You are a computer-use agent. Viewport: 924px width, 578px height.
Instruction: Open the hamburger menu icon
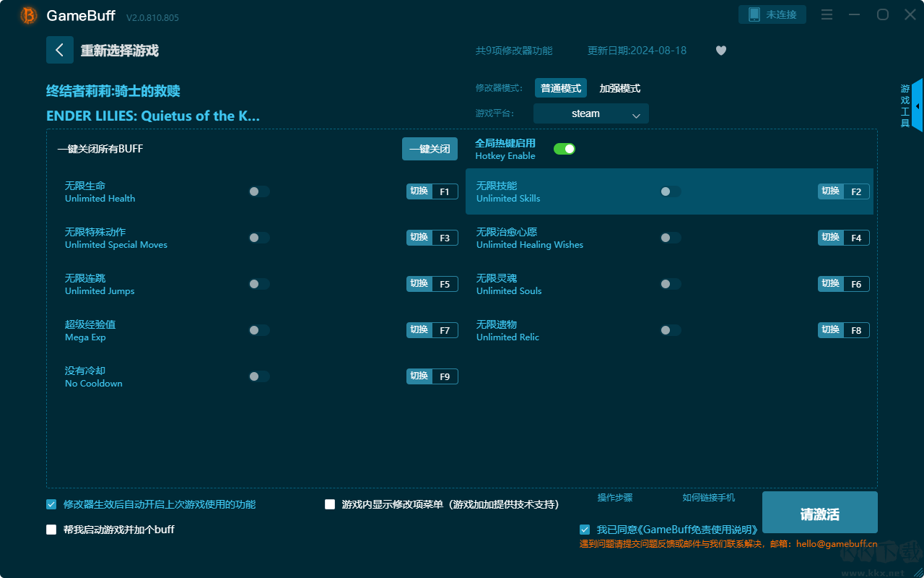(827, 14)
